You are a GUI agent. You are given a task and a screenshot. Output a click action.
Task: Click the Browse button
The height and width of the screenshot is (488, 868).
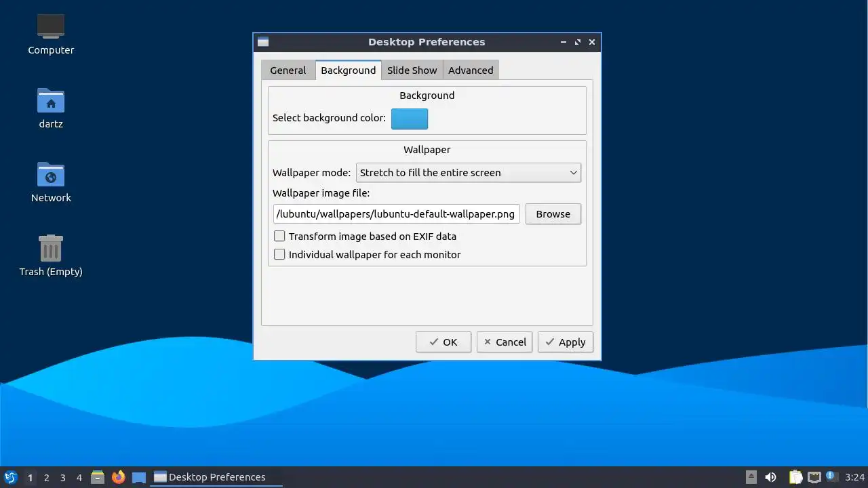[553, 213]
